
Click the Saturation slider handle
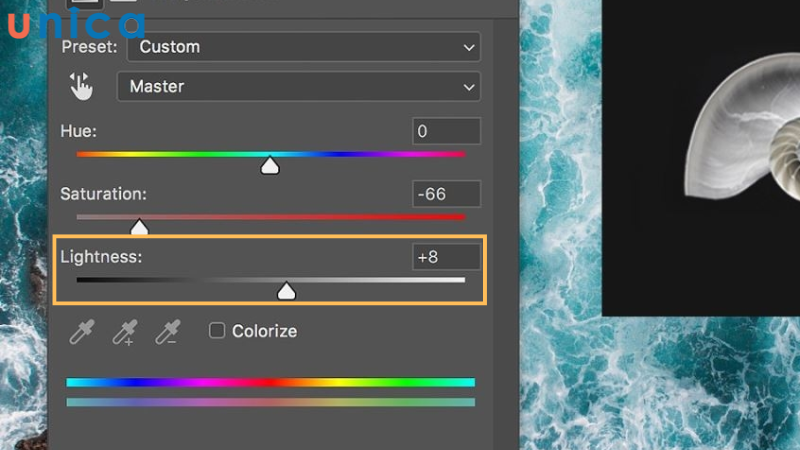[x=139, y=228]
